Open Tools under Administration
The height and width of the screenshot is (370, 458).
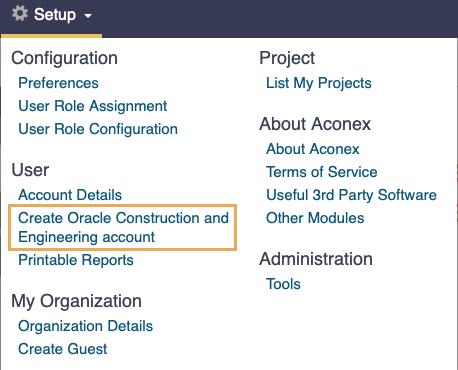[x=283, y=284]
